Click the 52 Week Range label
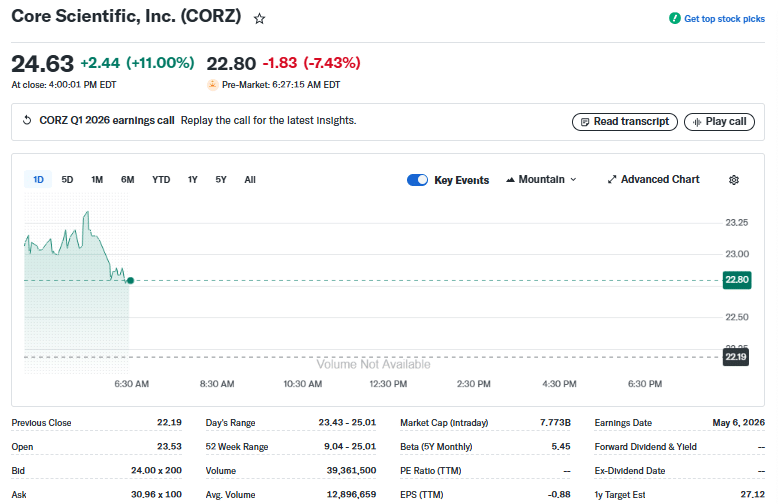The image size is (778, 504). pyautogui.click(x=237, y=447)
